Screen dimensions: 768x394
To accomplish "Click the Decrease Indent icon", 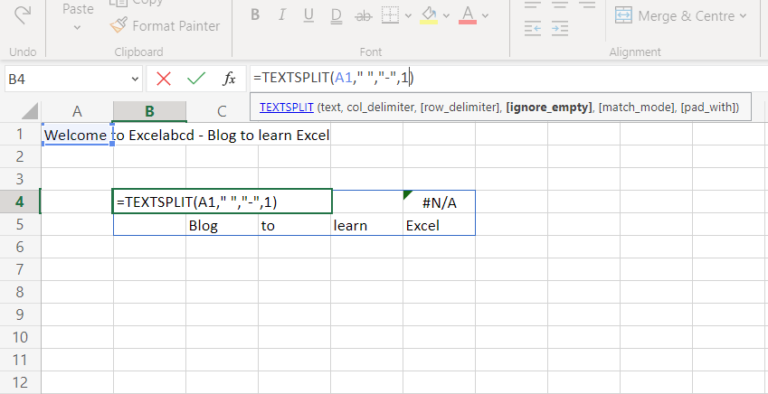I will (532, 29).
